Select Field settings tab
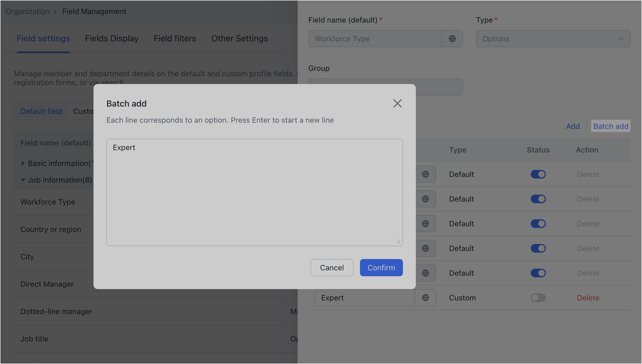The image size is (642, 364). [x=43, y=38]
